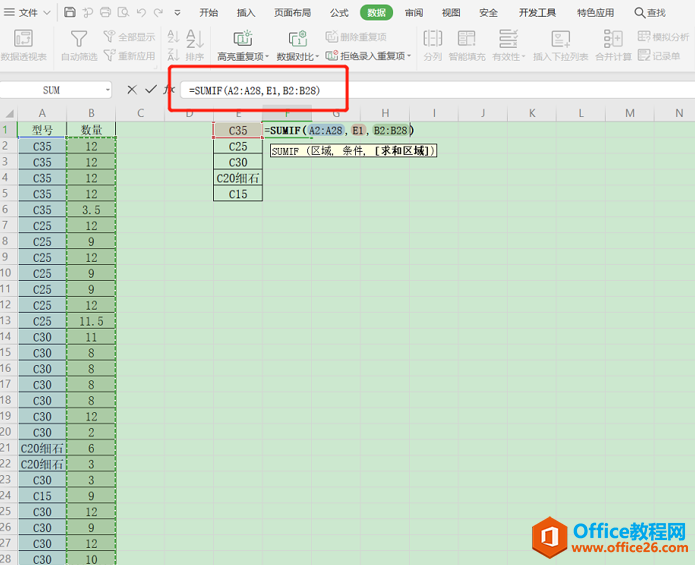Open the 审阅 ribbon tab

tap(414, 12)
